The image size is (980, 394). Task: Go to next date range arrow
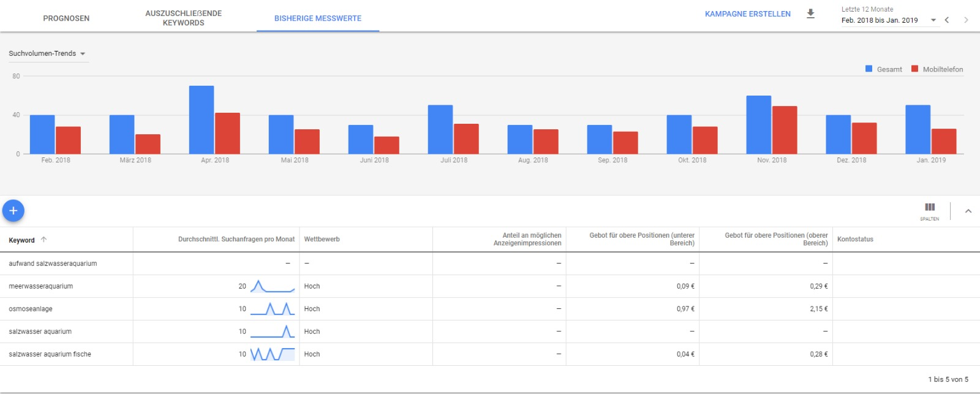966,20
